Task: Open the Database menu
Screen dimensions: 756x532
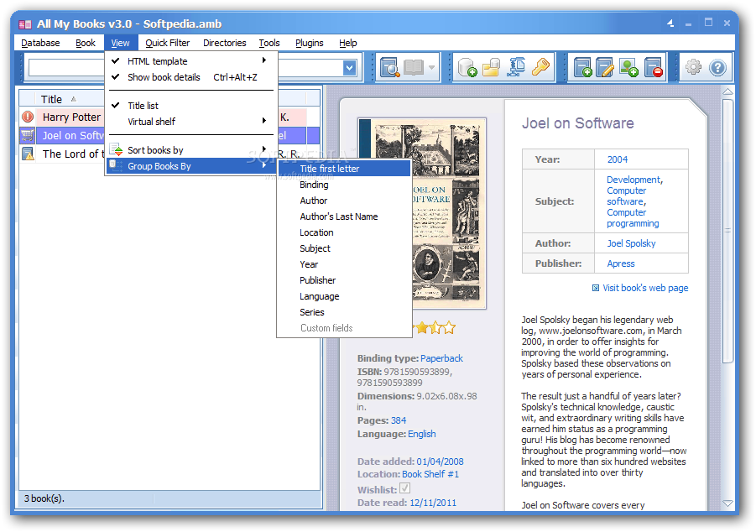Action: tap(40, 43)
